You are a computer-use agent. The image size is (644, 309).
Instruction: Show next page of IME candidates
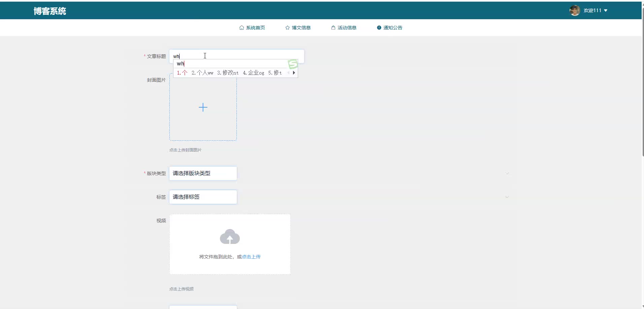tap(294, 73)
